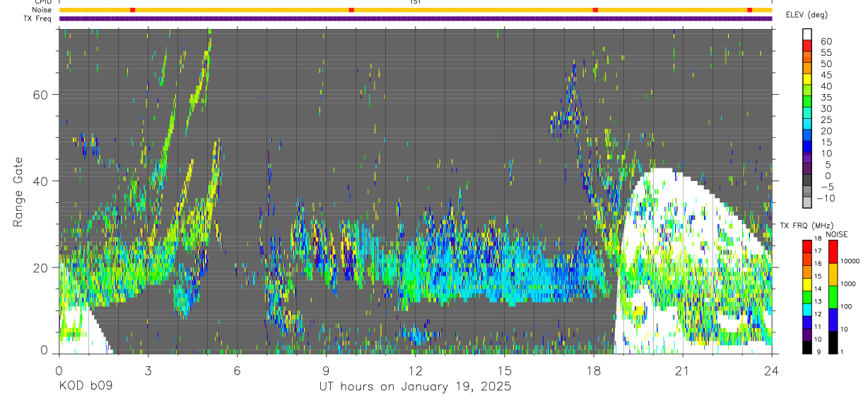Click the '0' tick on the UT hours axis
Image resolution: width=868 pixels, height=401 pixels.
(59, 370)
